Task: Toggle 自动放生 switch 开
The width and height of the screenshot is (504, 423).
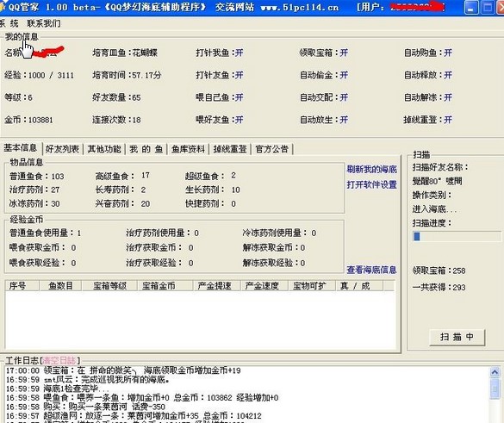Action: 344,120
